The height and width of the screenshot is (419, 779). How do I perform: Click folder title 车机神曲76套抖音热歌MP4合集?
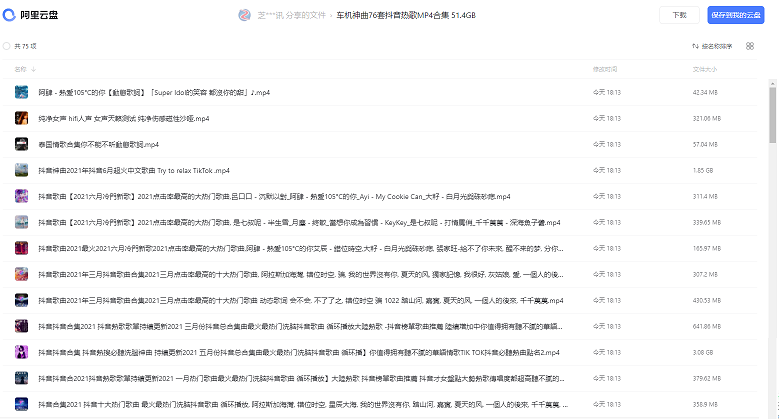click(406, 15)
